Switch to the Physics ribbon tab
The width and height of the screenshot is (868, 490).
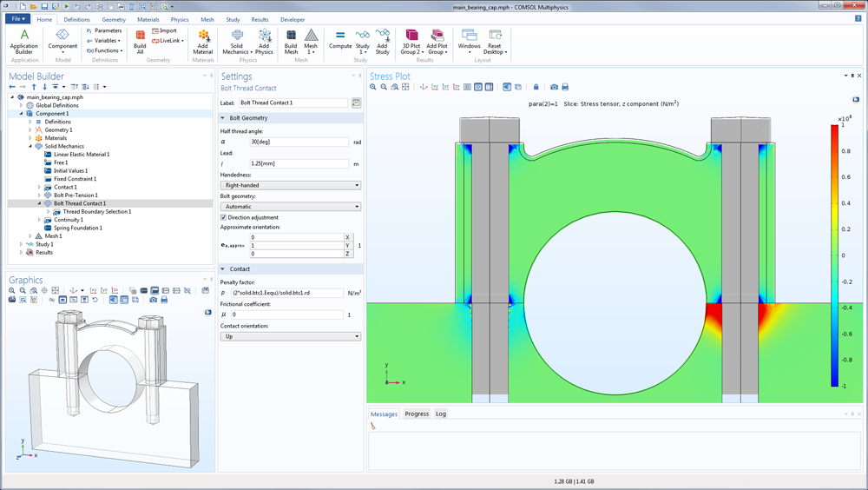tap(179, 19)
